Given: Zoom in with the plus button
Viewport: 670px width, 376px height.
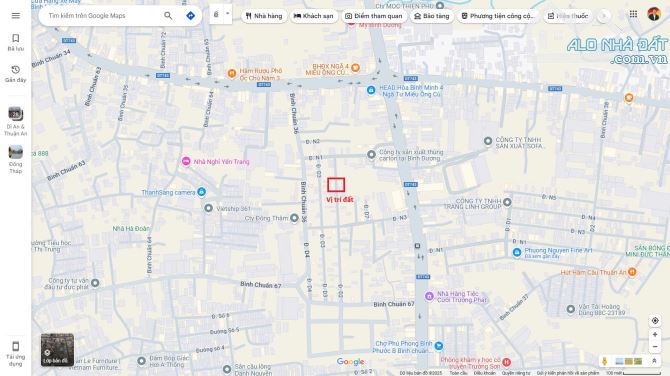Looking at the screenshot, I should coord(655,335).
